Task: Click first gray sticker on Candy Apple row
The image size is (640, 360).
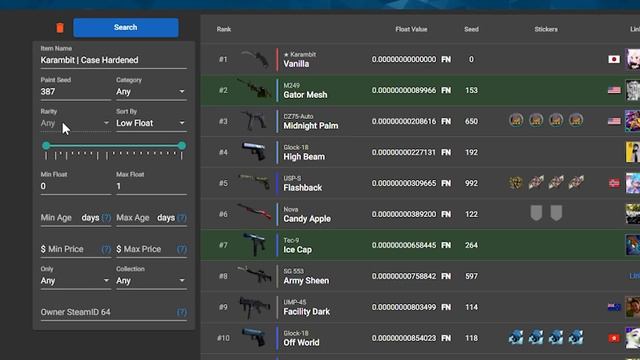Action: pos(536,213)
